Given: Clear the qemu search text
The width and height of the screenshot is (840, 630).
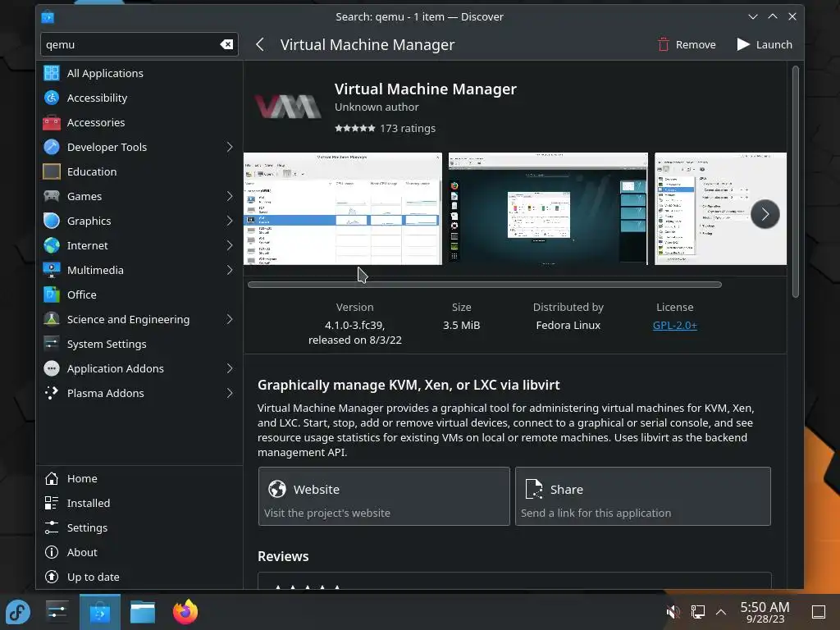Looking at the screenshot, I should point(226,44).
